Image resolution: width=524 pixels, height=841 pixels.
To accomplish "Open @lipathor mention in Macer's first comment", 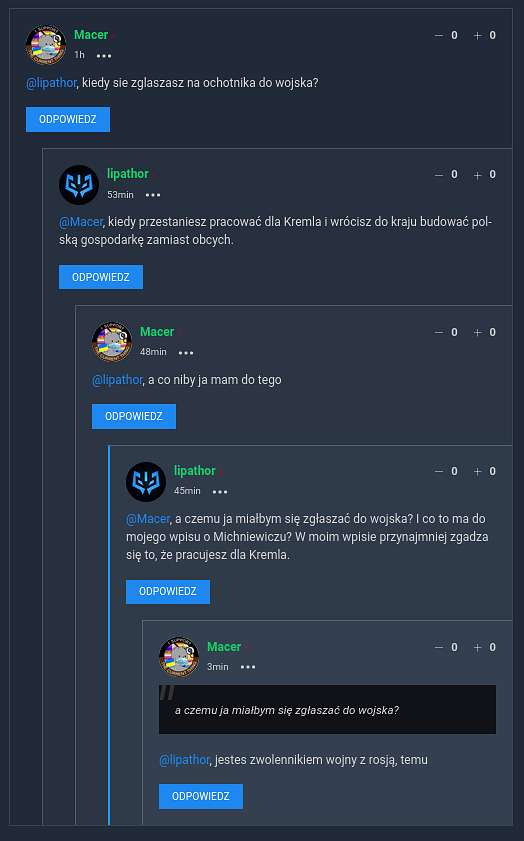I will (x=51, y=83).
